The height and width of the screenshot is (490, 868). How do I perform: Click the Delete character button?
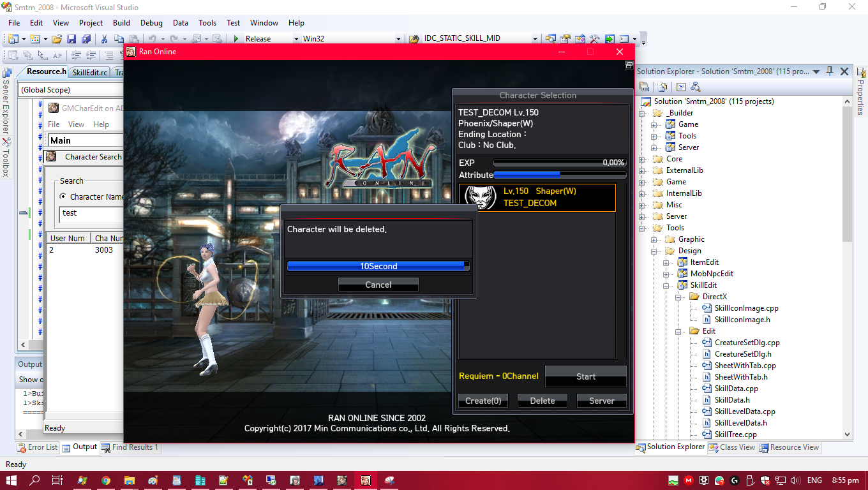tap(542, 401)
